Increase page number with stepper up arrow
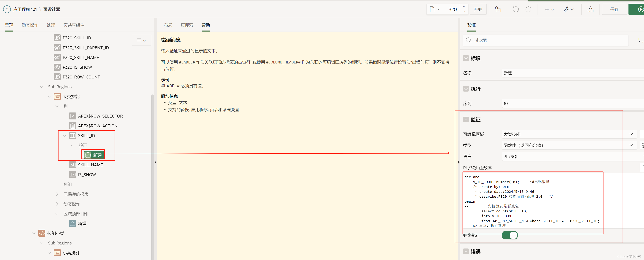Viewport: 644px width, 260px height. [x=464, y=7]
